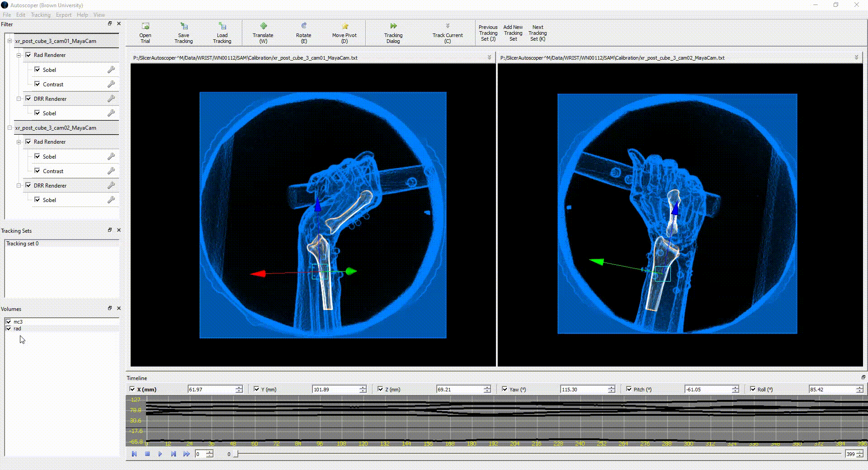Activate the Translate (W) tool
The height and width of the screenshot is (470, 868).
[263, 33]
